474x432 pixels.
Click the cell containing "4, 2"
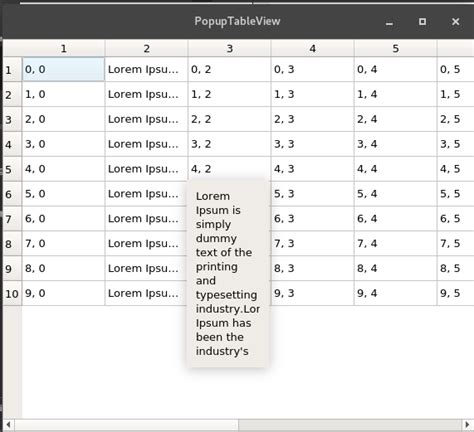230,168
